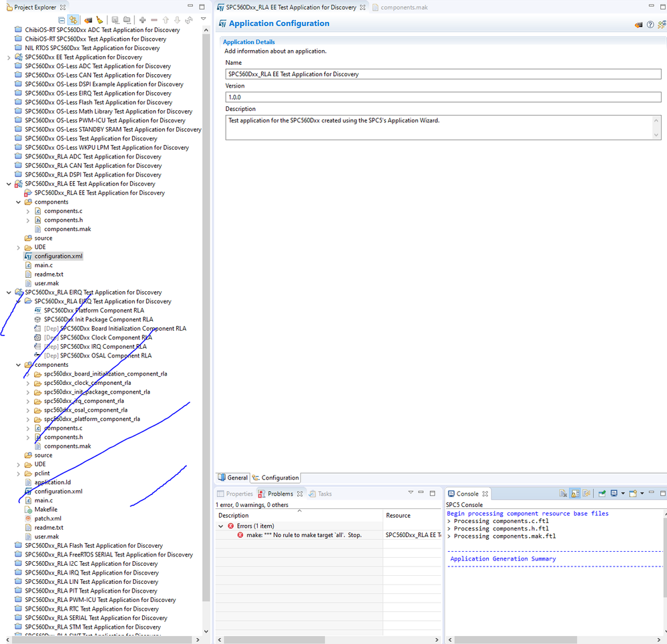Open Display Selected Console dropdown arrow
The image size is (667, 644).
coord(623,493)
